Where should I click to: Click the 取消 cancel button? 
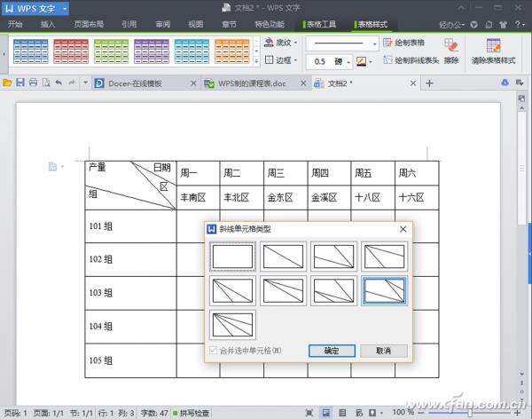(x=384, y=351)
